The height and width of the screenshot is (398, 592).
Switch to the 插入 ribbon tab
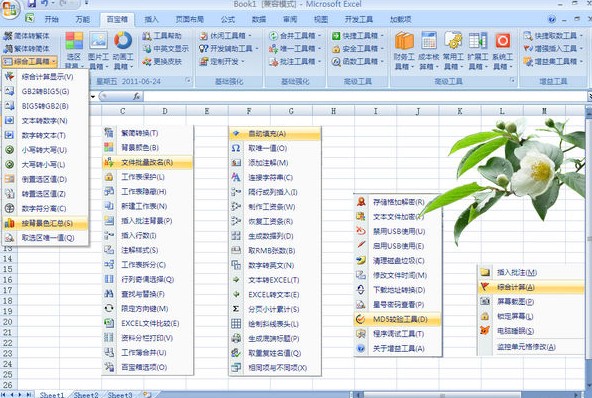(x=151, y=19)
